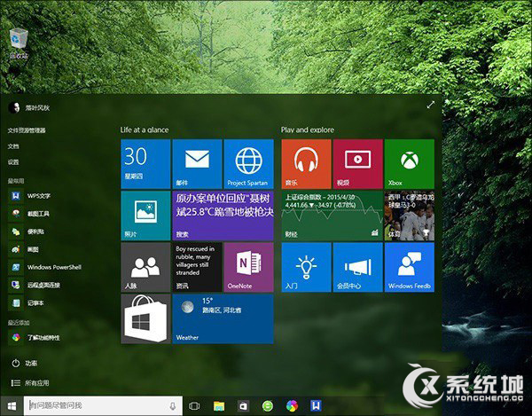
Task: Launch Snipping Tool (截图工具) entry
Action: tap(29, 214)
